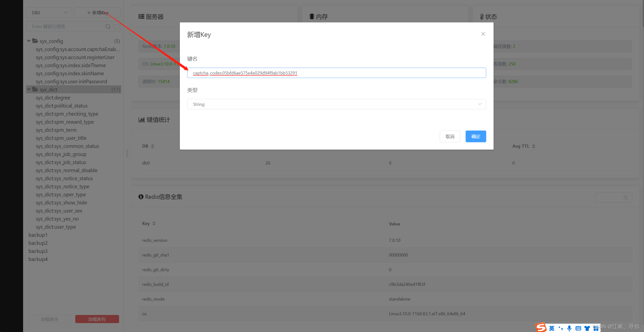The height and width of the screenshot is (332, 644).
Task: Open key sys_dict:spm_reward_type
Action: point(65,122)
